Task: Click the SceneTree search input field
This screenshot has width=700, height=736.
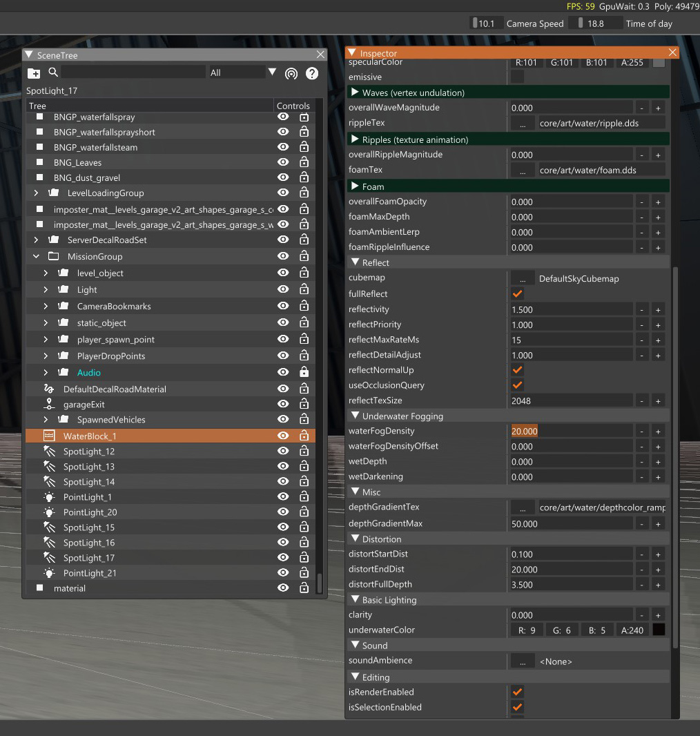Action: coord(133,72)
